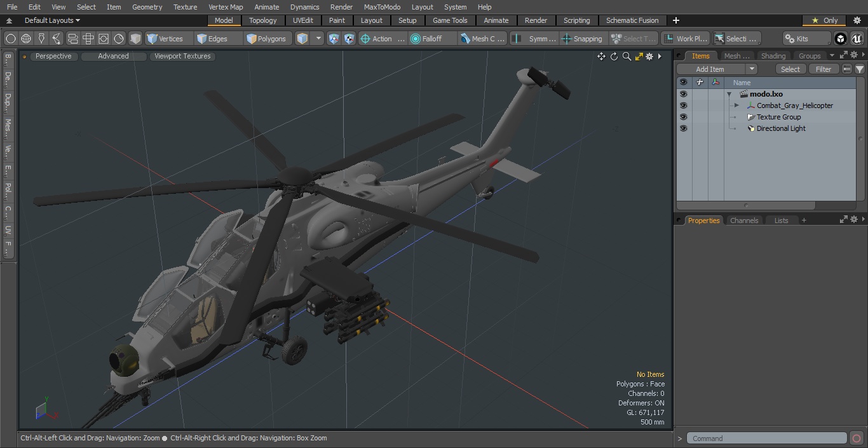The image size is (868, 448).
Task: Click the Add Item button
Action: pos(710,69)
